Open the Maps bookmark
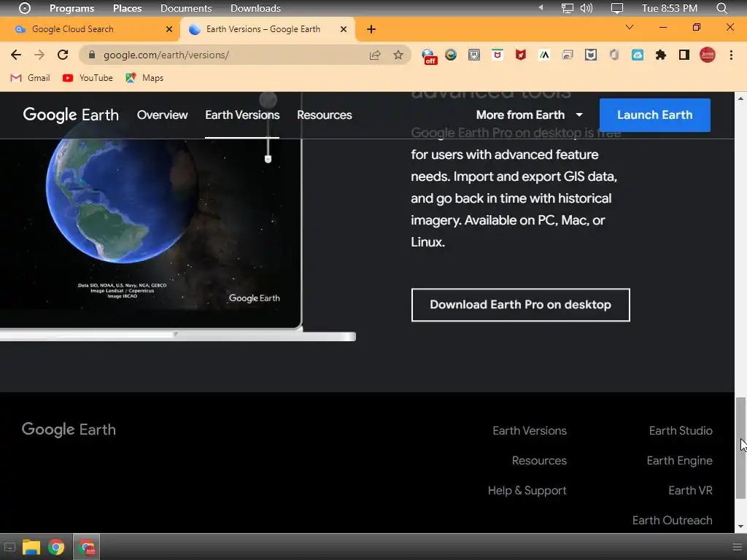Image resolution: width=747 pixels, height=560 pixels. point(144,77)
